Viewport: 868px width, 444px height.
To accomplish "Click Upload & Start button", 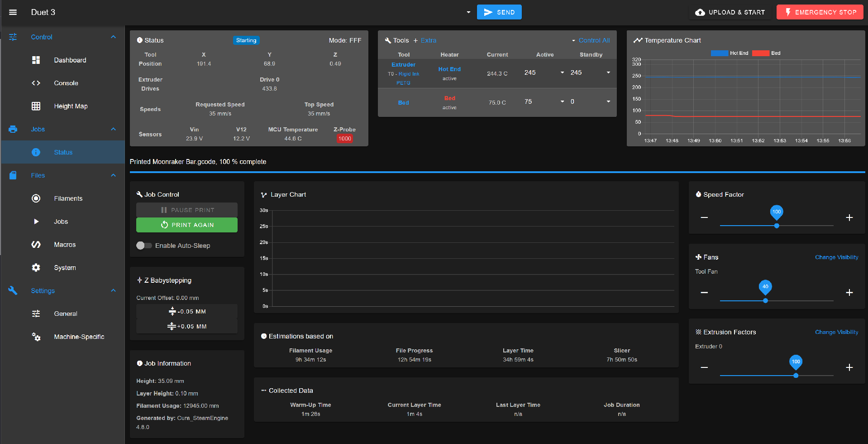I will 730,12.
